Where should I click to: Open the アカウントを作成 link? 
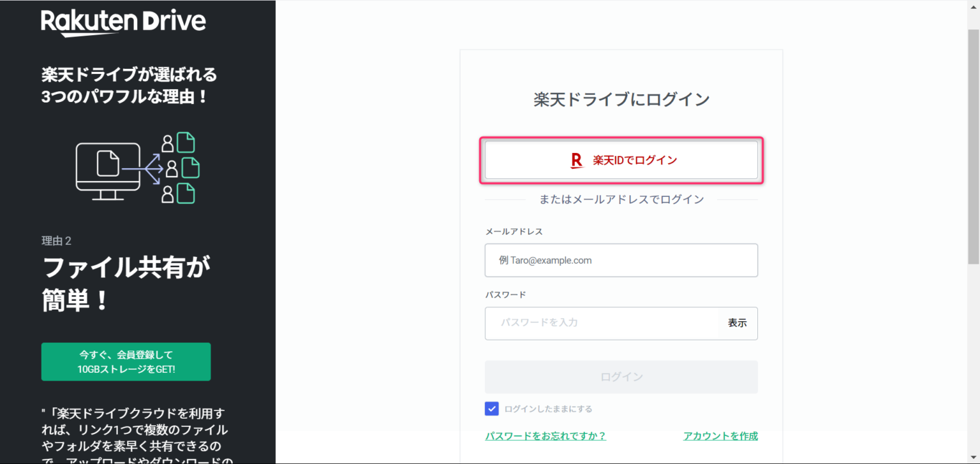click(720, 435)
